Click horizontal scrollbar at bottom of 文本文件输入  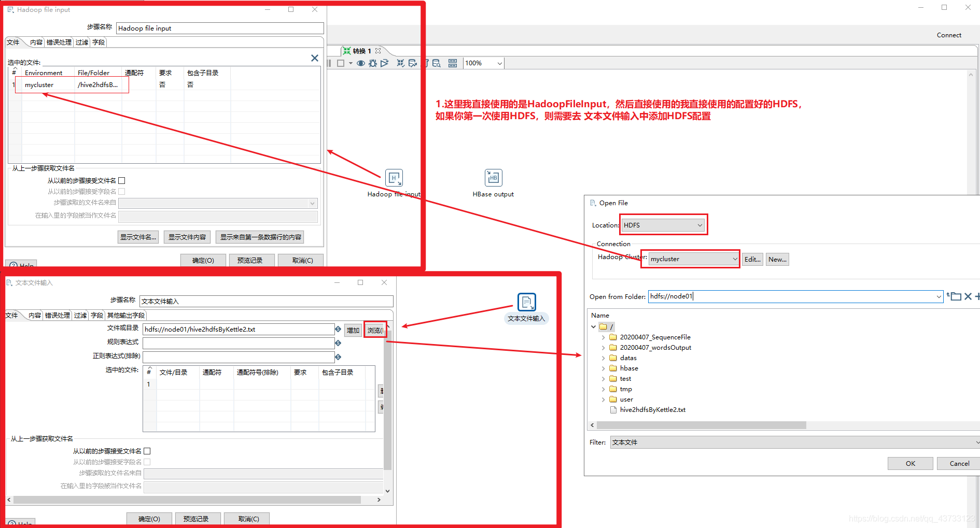tap(187, 500)
